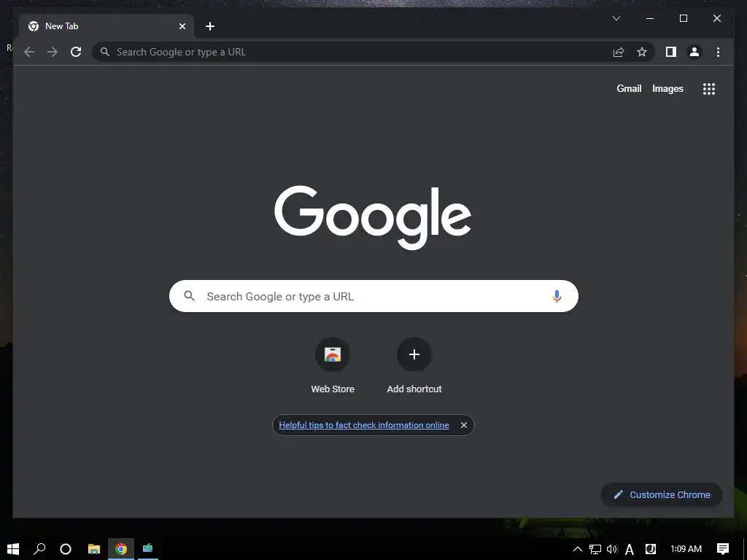
Task: Click the Google logo
Action: point(373,217)
